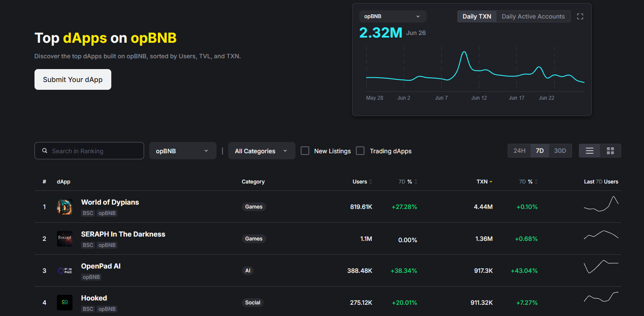The width and height of the screenshot is (644, 316).
Task: Enable the Trading dApps checkbox
Action: click(360, 151)
